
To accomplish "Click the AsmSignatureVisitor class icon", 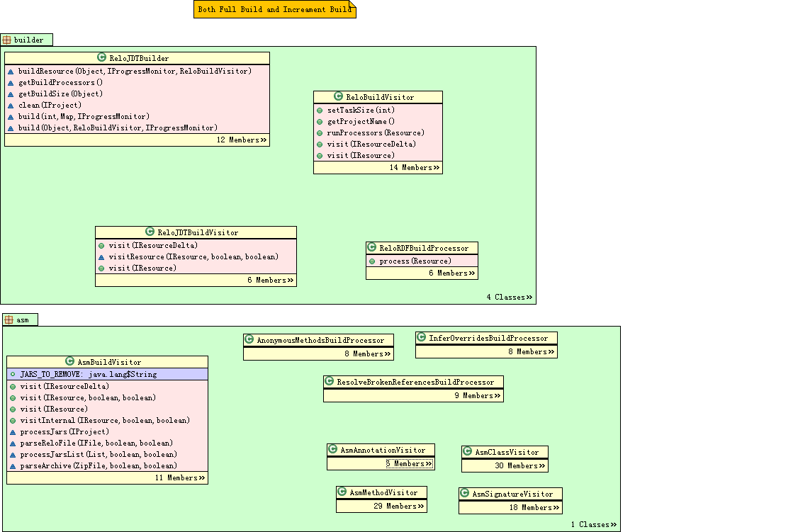I will (x=464, y=493).
